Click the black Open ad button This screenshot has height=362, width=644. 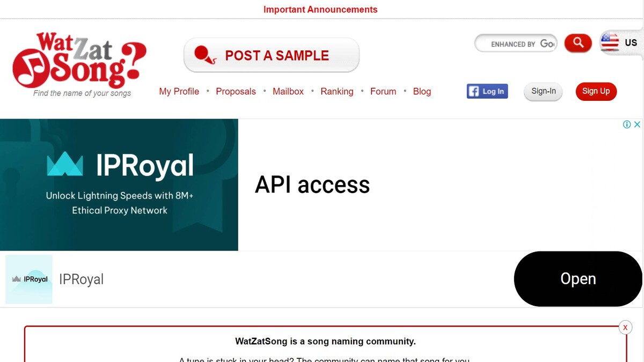click(578, 279)
